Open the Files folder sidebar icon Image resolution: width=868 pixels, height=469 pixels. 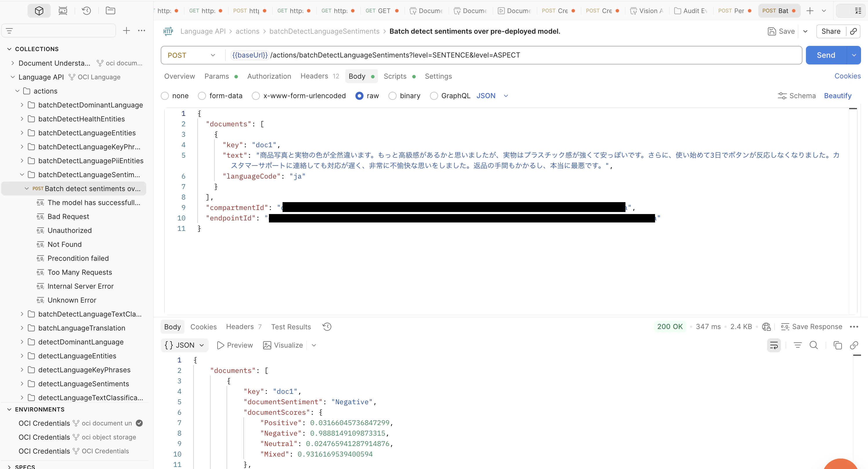pyautogui.click(x=110, y=11)
